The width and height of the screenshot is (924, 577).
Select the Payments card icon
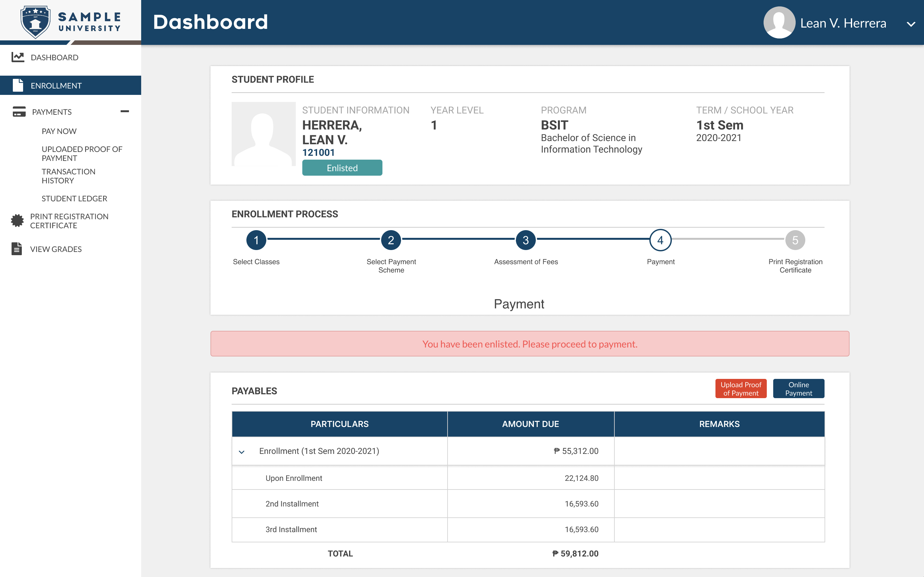click(x=18, y=112)
